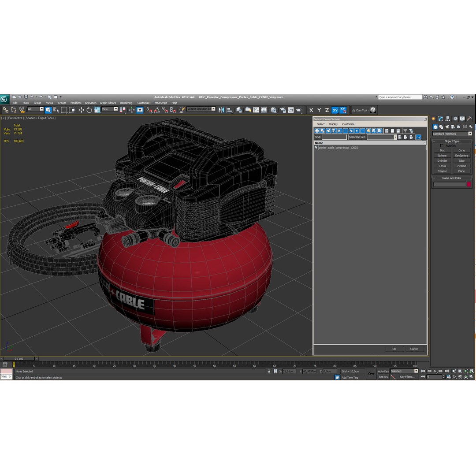Click OK in Select From Scene
The width and height of the screenshot is (476, 476).
394,349
